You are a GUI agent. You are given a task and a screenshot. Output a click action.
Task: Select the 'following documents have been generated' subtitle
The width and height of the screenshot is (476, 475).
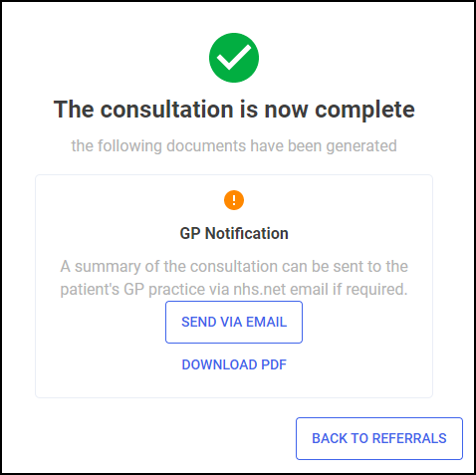point(234,145)
